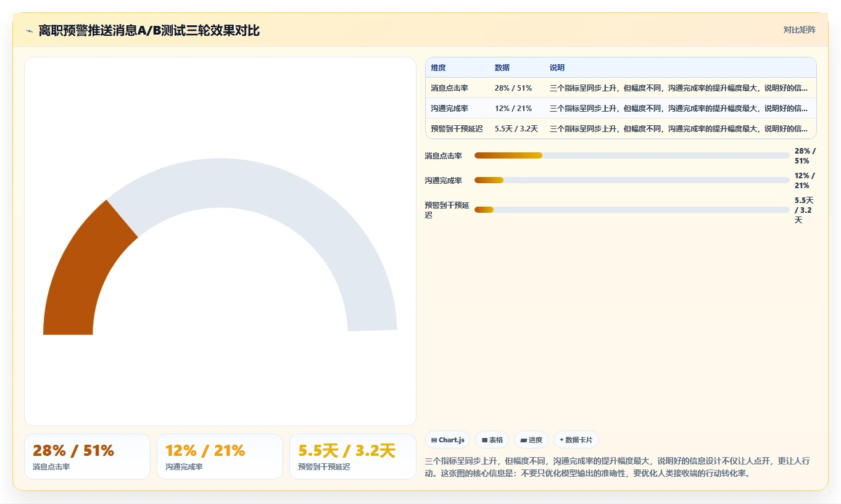Screen dimensions: 841x504
Task: Click the description cell in 沟通完成率 row
Action: pos(681,109)
